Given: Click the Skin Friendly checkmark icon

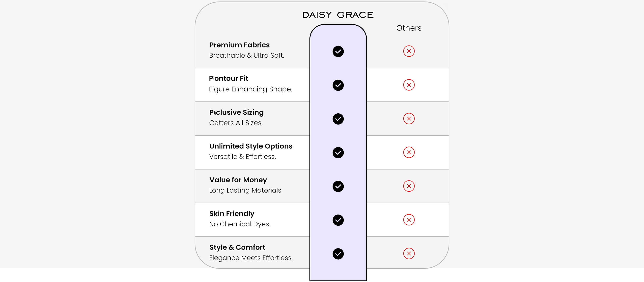Looking at the screenshot, I should click(x=338, y=220).
